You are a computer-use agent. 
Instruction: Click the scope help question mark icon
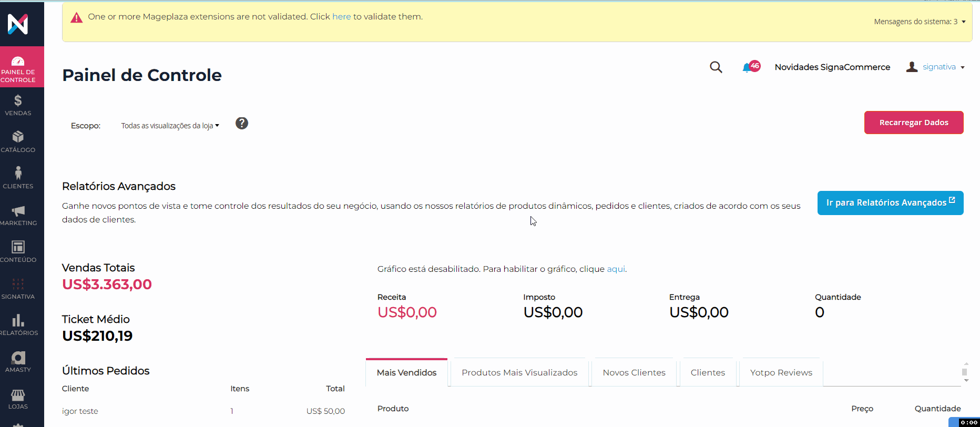click(241, 123)
